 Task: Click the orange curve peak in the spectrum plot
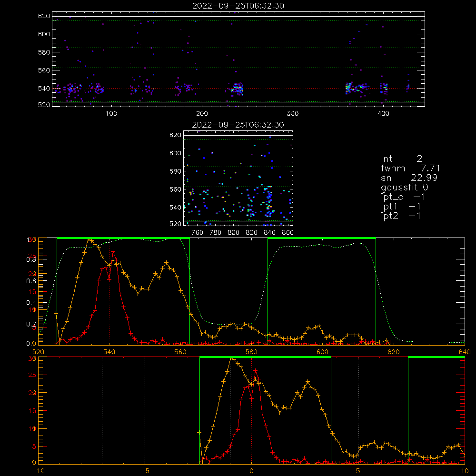[x=89, y=240]
